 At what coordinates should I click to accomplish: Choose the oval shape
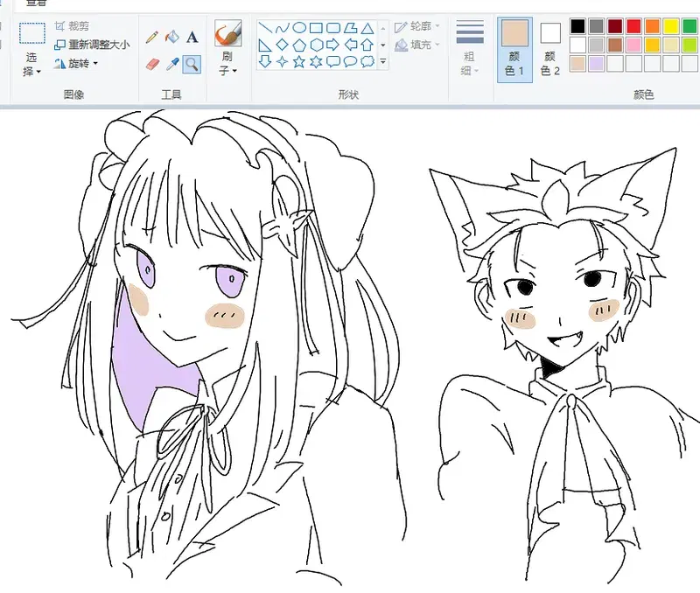coord(299,28)
